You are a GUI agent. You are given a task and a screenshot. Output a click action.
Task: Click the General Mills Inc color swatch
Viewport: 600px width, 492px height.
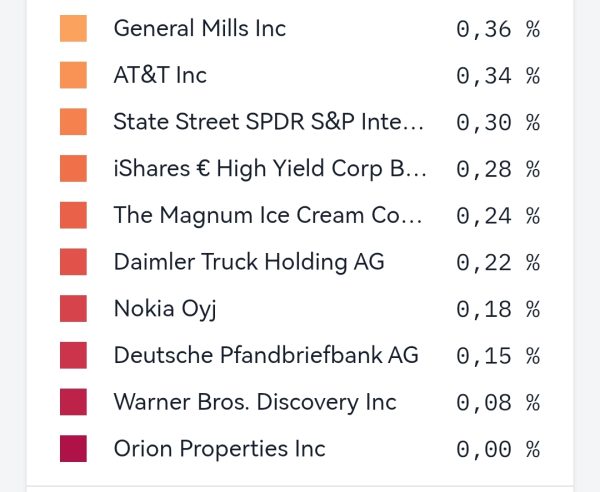[x=73, y=28]
